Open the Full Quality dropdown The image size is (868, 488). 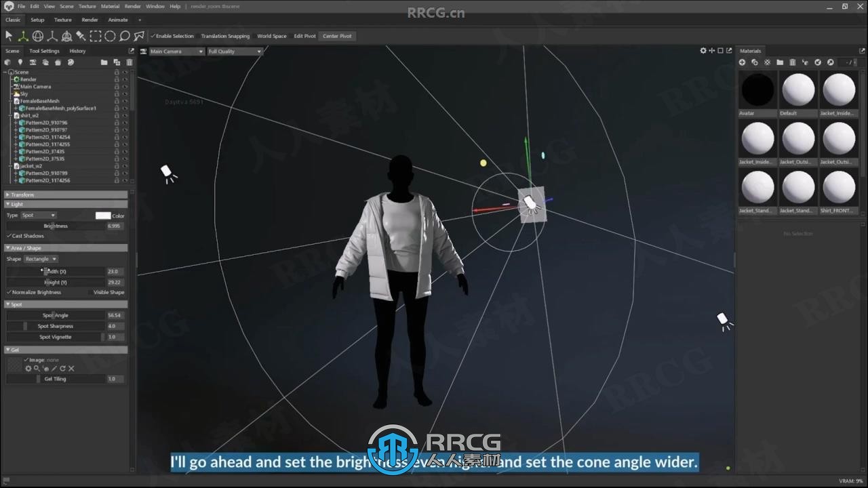coord(235,52)
